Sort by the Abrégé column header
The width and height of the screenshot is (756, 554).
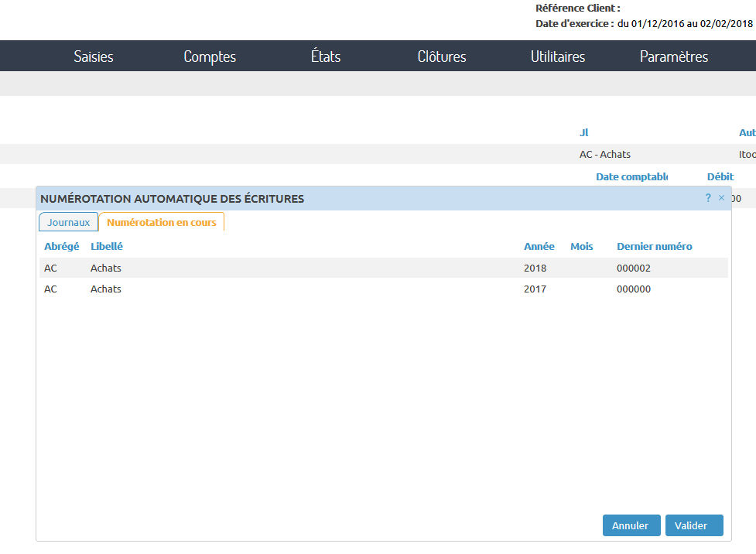(x=62, y=247)
